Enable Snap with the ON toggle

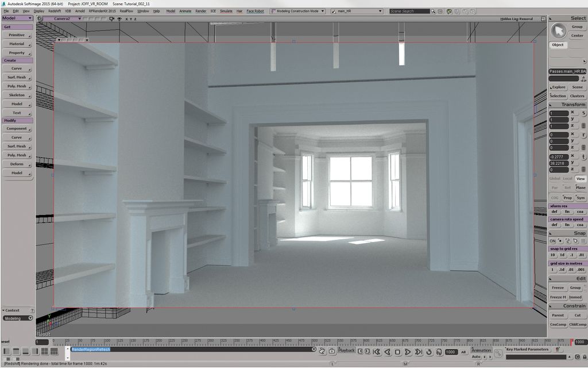[x=552, y=240]
